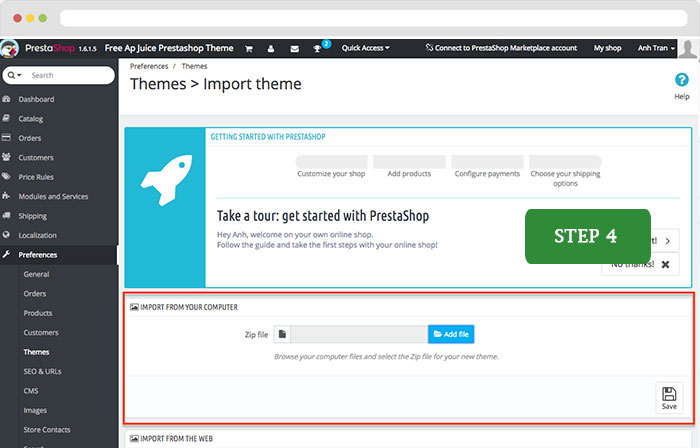This screenshot has height=448, width=700.
Task: Expand the Quick Access dropdown
Action: click(365, 48)
